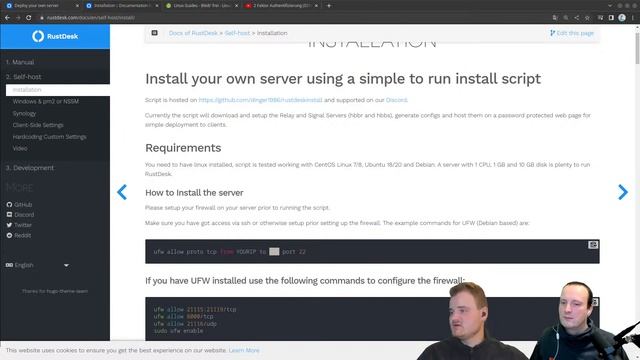The height and width of the screenshot is (360, 640).
Task: Open 'Synology' sidebar item
Action: point(24,113)
